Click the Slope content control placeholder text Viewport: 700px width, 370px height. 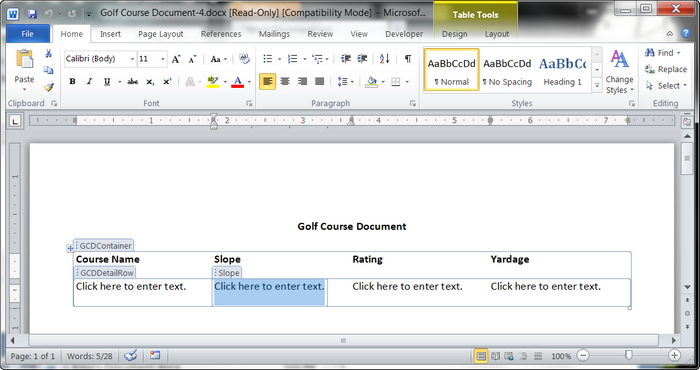click(269, 287)
